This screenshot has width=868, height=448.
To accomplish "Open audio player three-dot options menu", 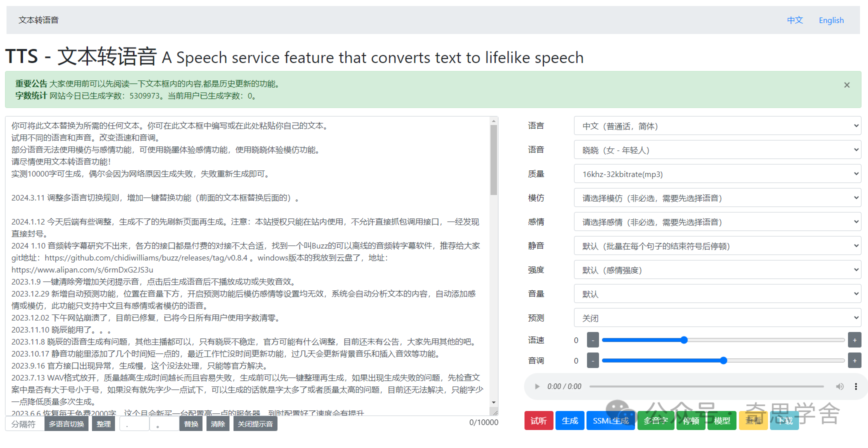I will (856, 386).
